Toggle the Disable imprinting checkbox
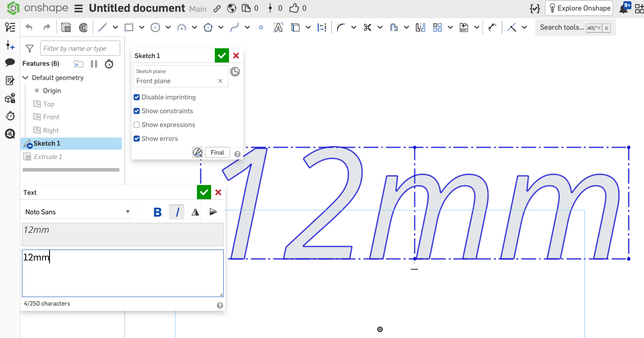Viewport: 644px width, 338px height. (x=137, y=97)
